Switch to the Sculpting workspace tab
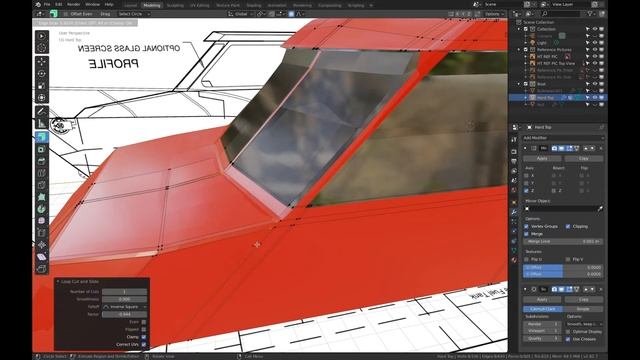Viewport: 640px width, 360px height. tap(175, 5)
